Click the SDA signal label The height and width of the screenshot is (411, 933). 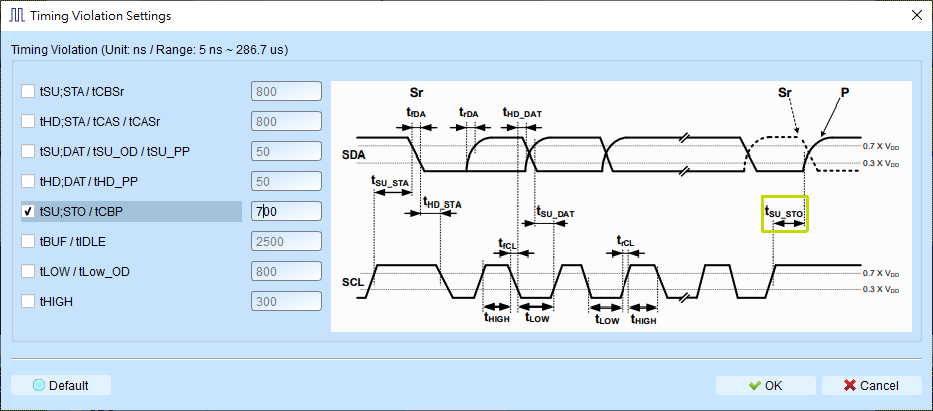(353, 154)
